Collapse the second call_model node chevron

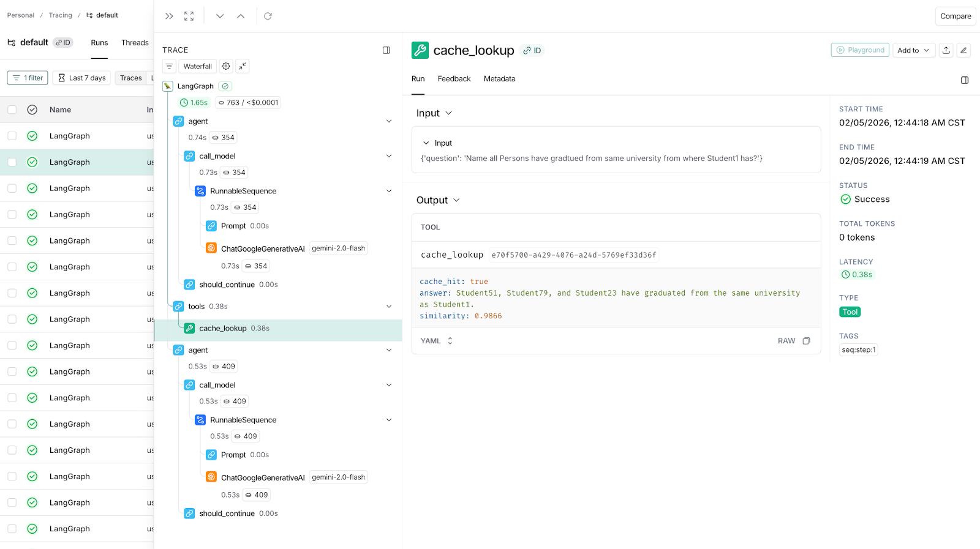[389, 385]
